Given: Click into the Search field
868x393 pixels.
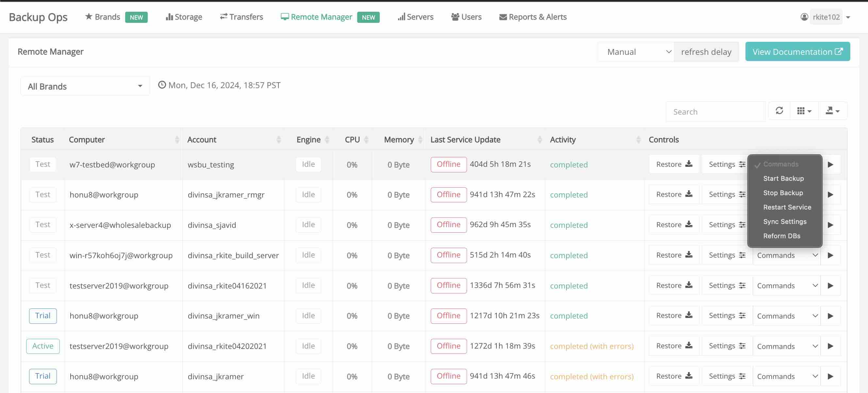Looking at the screenshot, I should 715,111.
